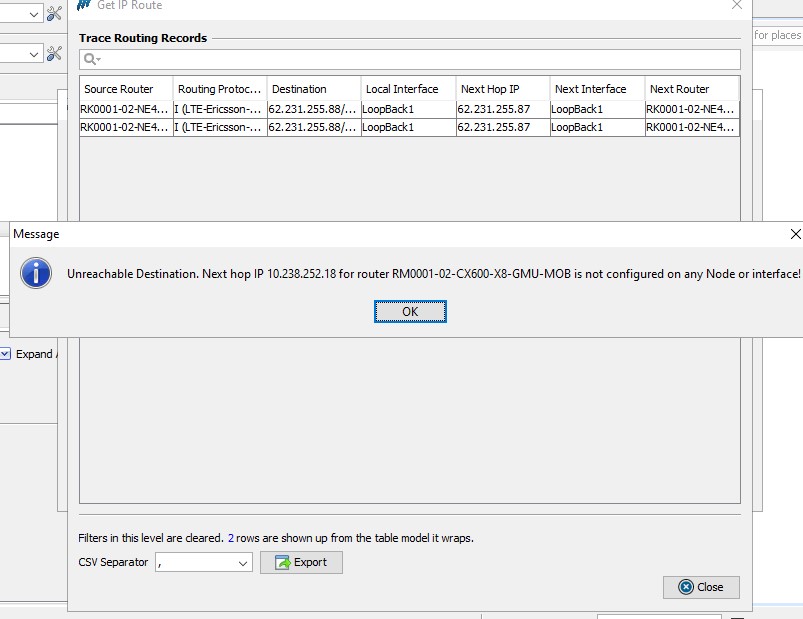Click the second tools icon on the left
The image size is (803, 619).
pos(55,53)
